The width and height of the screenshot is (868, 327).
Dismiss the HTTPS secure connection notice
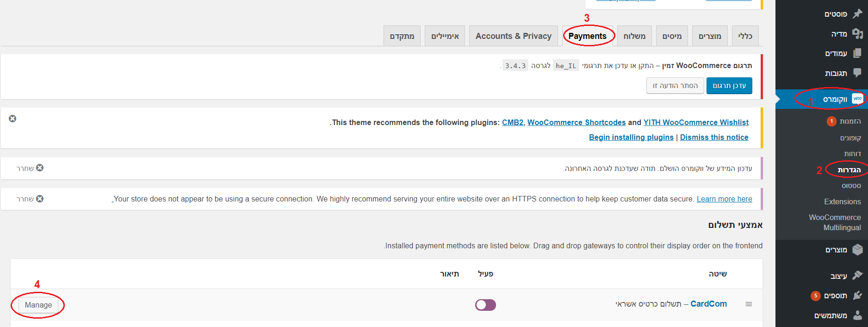pos(40,199)
